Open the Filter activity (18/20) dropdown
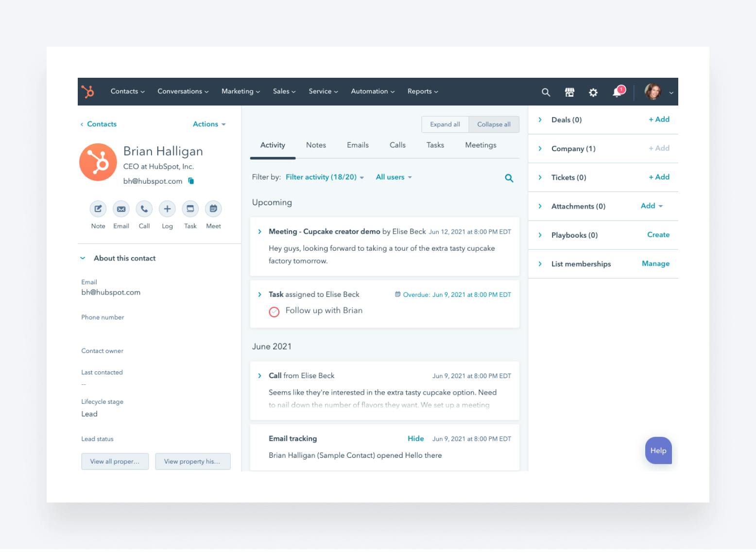Screen dimensions: 756x555 (325, 177)
